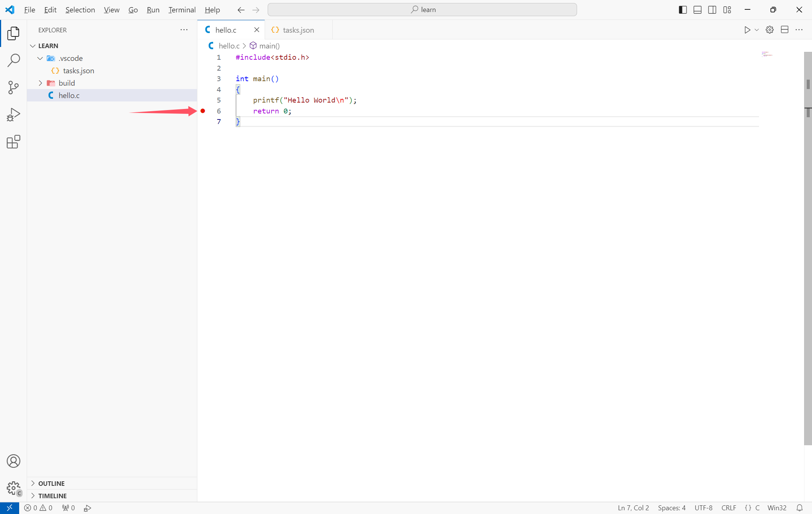Click Ln 7, Col 2 in status bar
Screen dimensions: 812x514
pyautogui.click(x=633, y=508)
